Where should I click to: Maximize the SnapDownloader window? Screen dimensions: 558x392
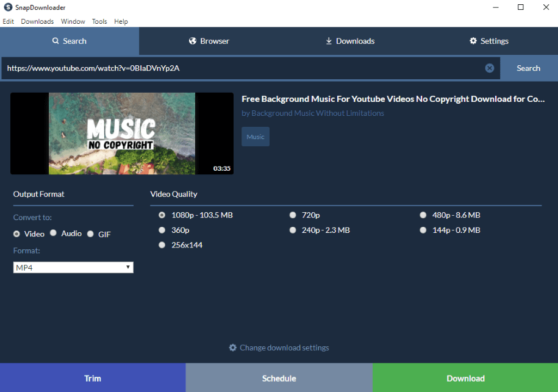[x=521, y=7]
